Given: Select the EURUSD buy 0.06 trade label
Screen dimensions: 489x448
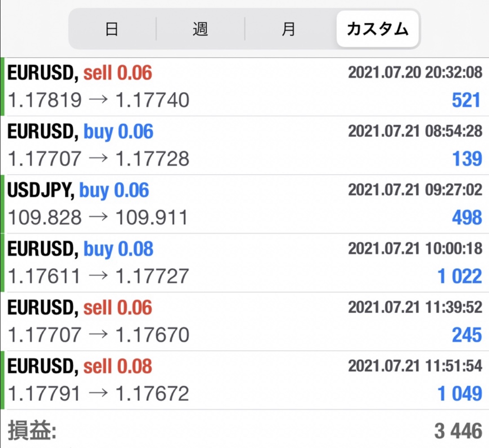Looking at the screenshot, I should [x=80, y=132].
